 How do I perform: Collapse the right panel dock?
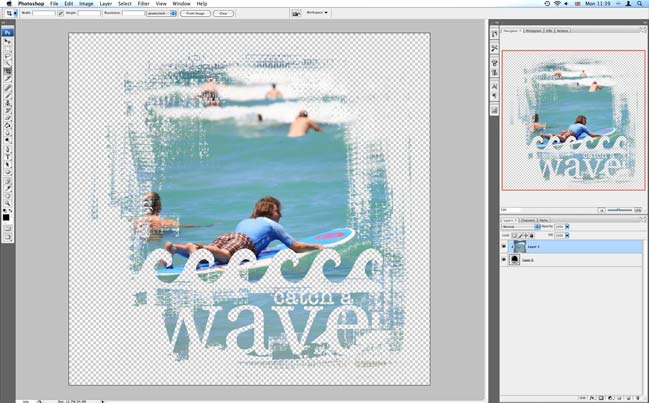click(644, 22)
